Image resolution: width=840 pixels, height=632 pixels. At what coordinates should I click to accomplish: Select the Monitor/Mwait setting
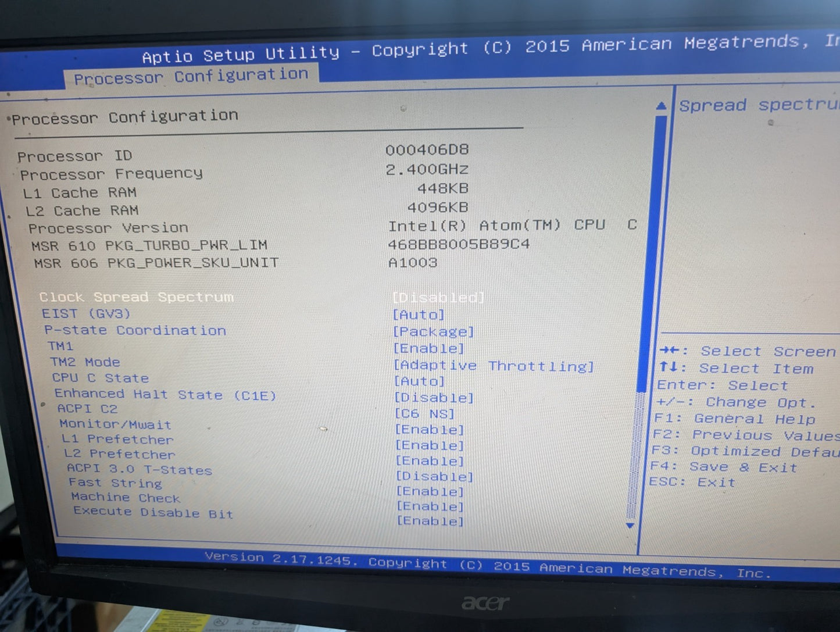(115, 424)
